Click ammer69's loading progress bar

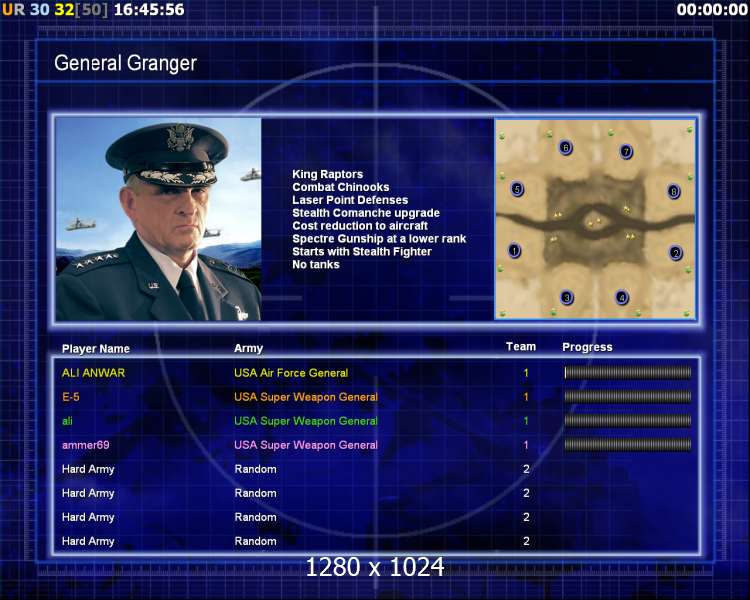pyautogui.click(x=628, y=444)
